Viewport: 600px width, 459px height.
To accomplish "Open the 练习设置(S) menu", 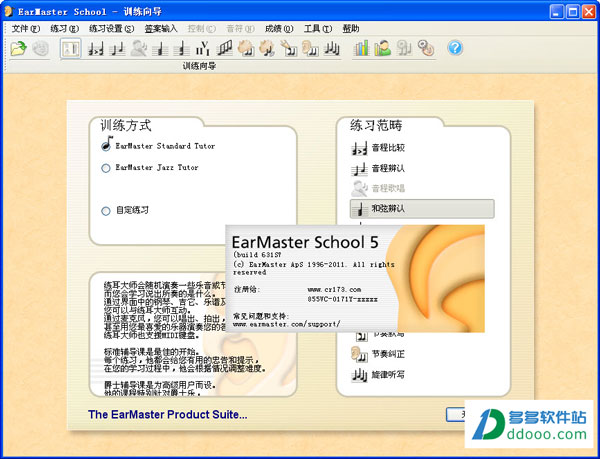I will coord(111,29).
